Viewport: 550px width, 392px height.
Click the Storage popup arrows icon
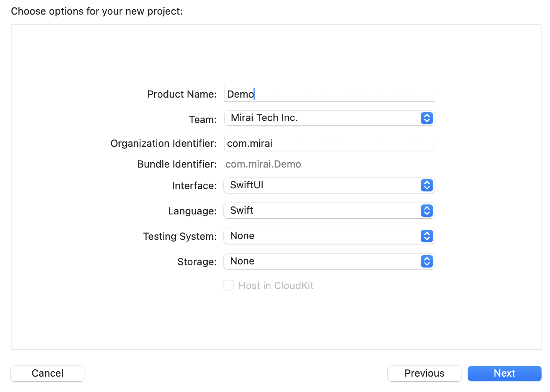(427, 261)
